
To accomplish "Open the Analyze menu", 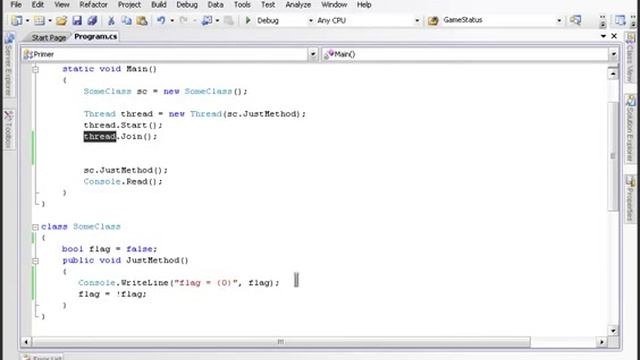I will tap(298, 5).
